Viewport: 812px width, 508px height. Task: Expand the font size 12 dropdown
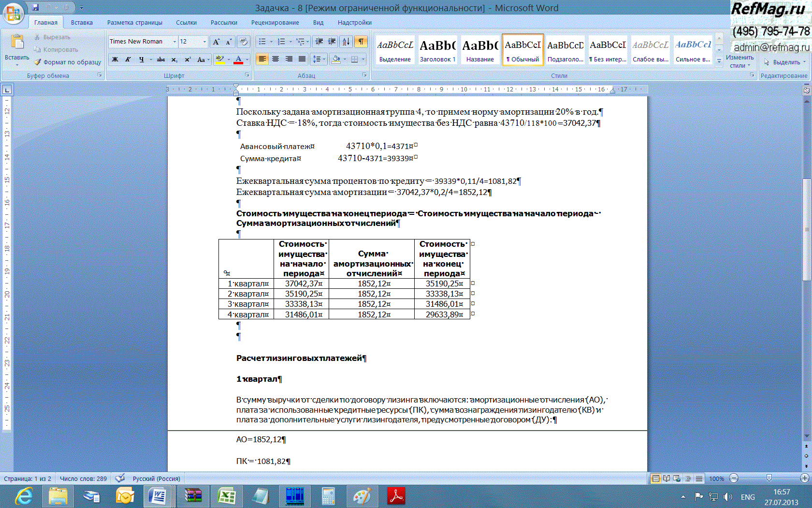pyautogui.click(x=204, y=42)
